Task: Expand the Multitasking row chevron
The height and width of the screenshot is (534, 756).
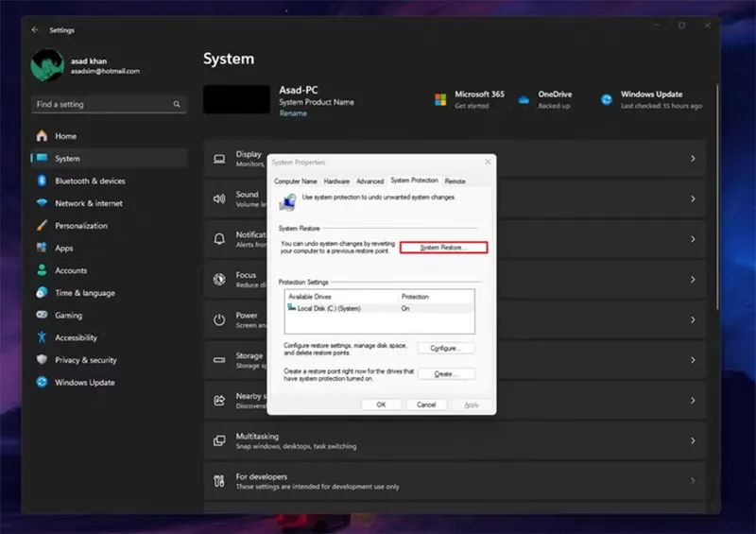Action: click(x=693, y=440)
